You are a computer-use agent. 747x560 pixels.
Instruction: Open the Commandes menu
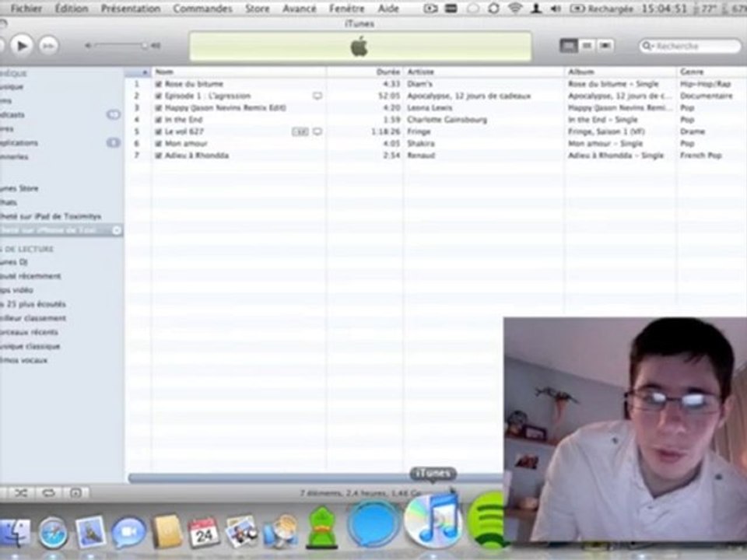coord(202,8)
